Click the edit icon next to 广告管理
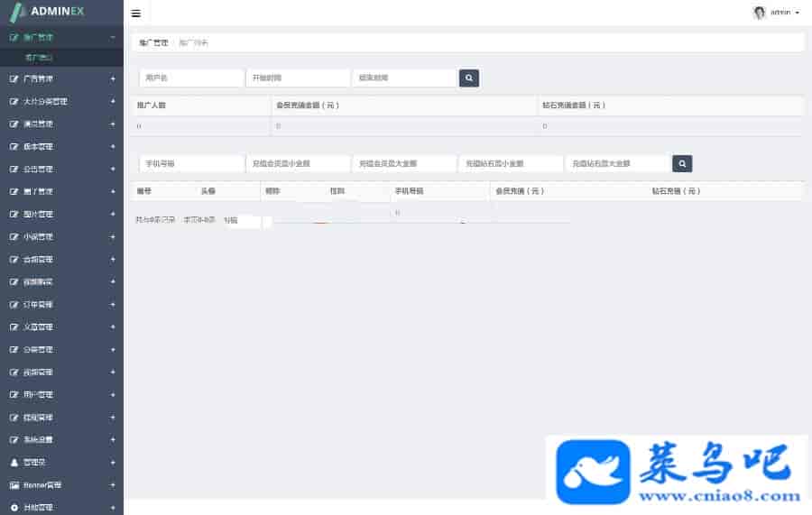This screenshot has height=515, width=812. click(x=14, y=79)
